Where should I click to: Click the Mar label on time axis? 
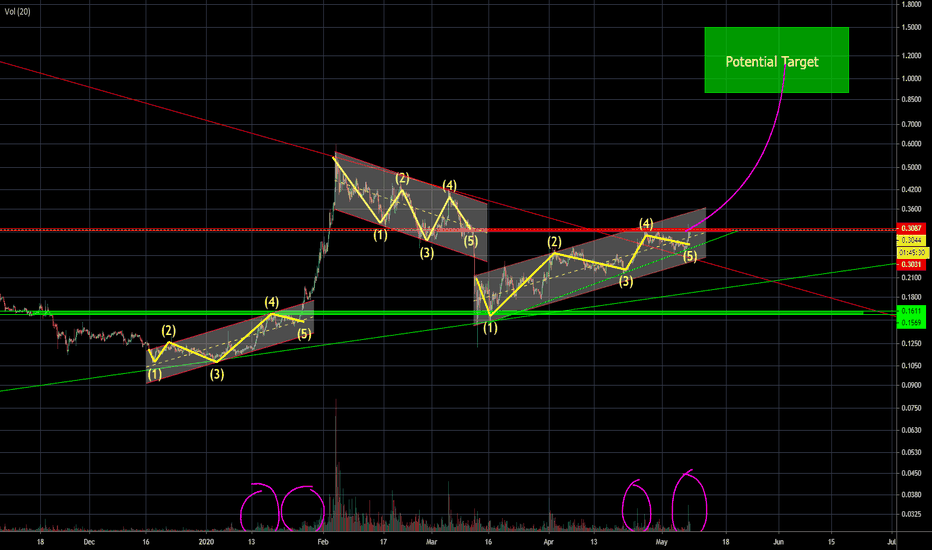[x=432, y=542]
